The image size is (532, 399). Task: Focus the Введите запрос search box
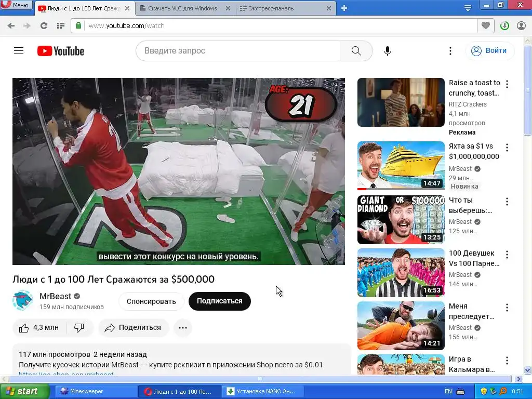(238, 51)
